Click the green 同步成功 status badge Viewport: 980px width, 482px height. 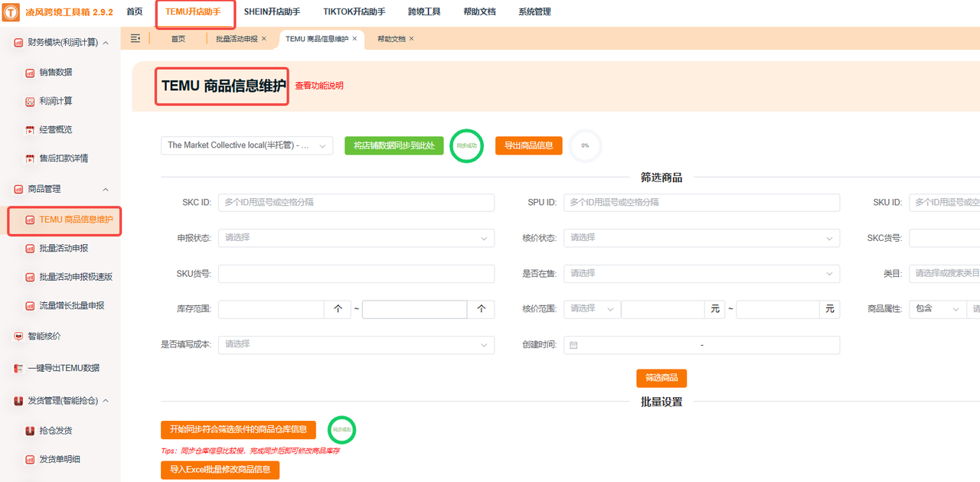(x=466, y=146)
